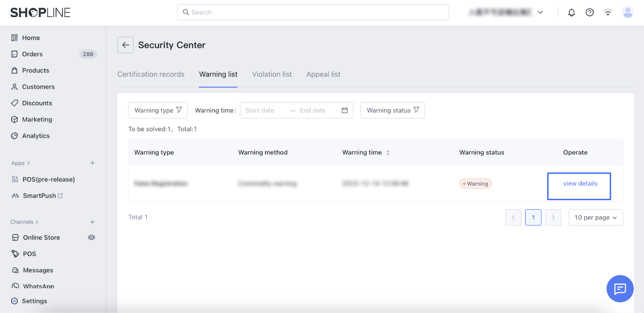Add a new app with plus icon
Viewport: 644px width, 313px height.
click(x=92, y=163)
